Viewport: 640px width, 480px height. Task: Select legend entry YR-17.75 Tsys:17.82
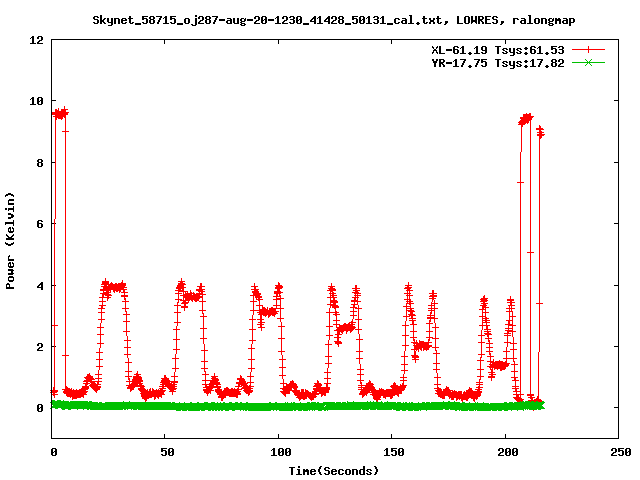(498, 63)
